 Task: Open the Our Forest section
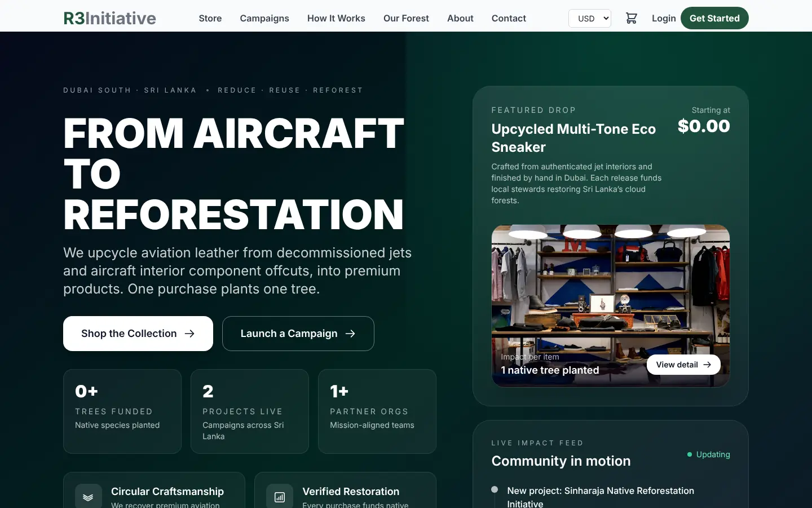pyautogui.click(x=406, y=18)
